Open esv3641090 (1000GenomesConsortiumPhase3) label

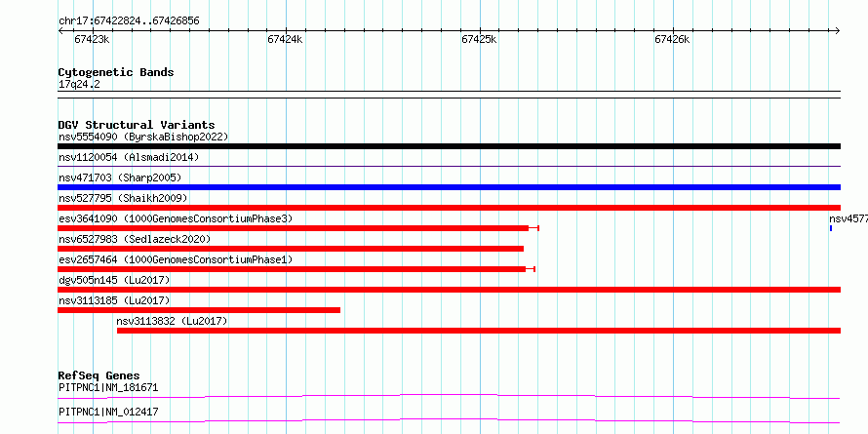pos(176,218)
